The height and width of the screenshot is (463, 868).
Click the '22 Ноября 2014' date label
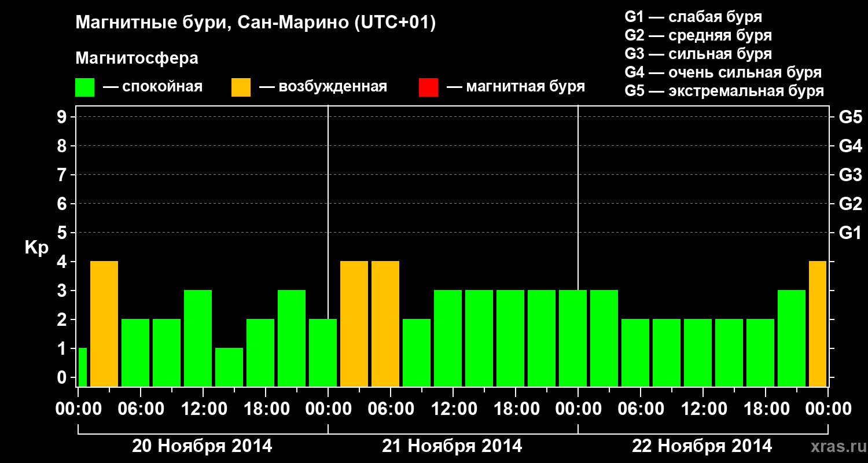tap(702, 446)
